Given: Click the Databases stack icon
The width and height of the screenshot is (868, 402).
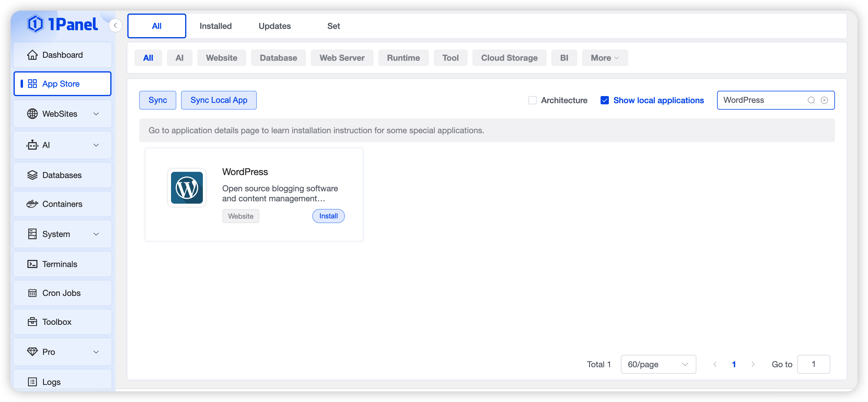Looking at the screenshot, I should (x=32, y=175).
